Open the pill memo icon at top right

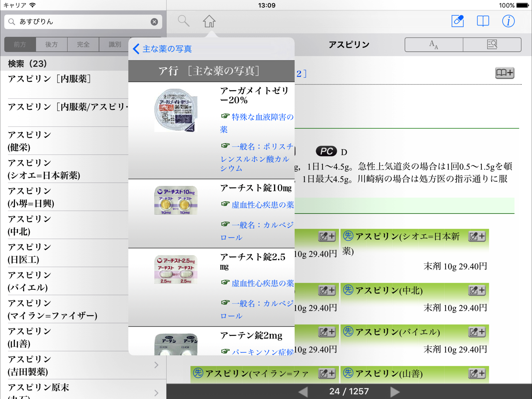[457, 21]
